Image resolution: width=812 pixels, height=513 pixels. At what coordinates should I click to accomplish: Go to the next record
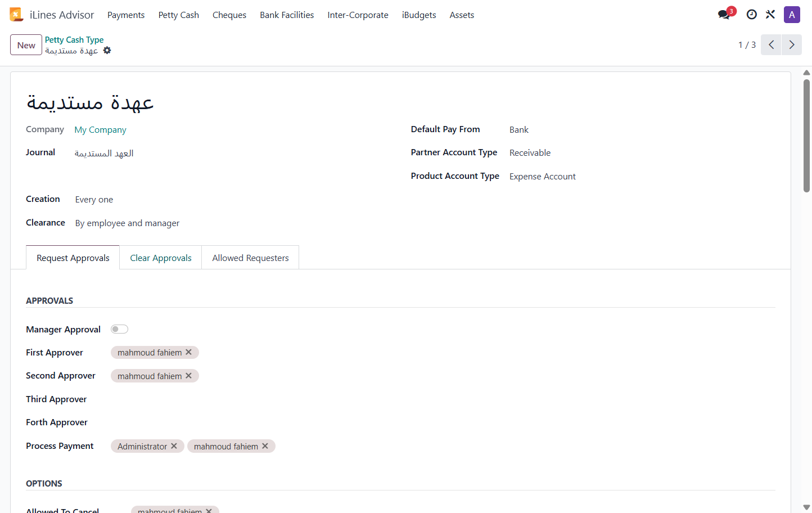[792, 45]
